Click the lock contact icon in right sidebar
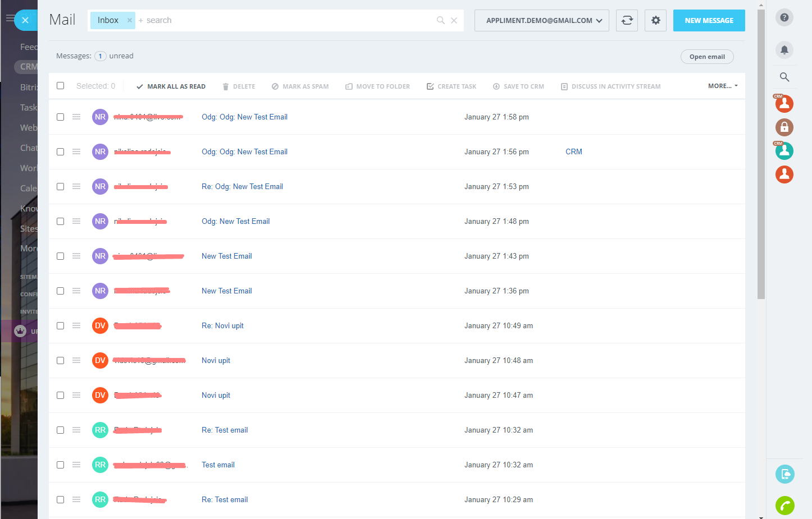The height and width of the screenshot is (519, 812). (x=784, y=127)
